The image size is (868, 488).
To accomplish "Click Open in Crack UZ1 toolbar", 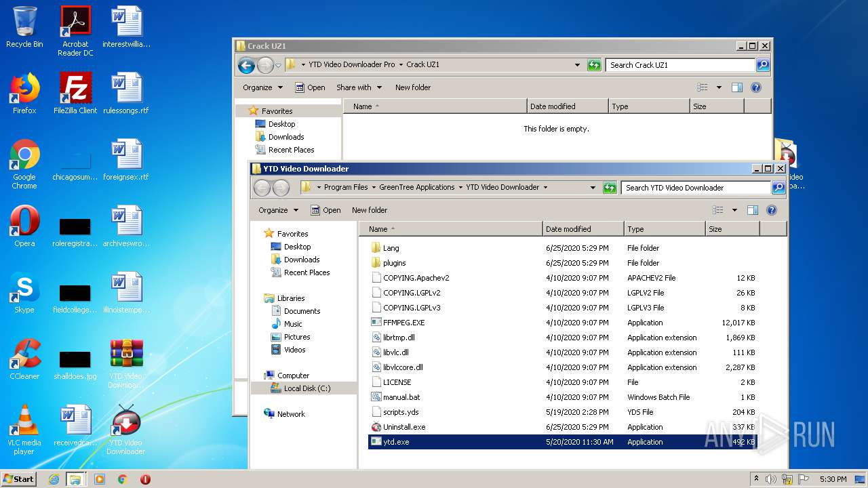I will point(310,87).
